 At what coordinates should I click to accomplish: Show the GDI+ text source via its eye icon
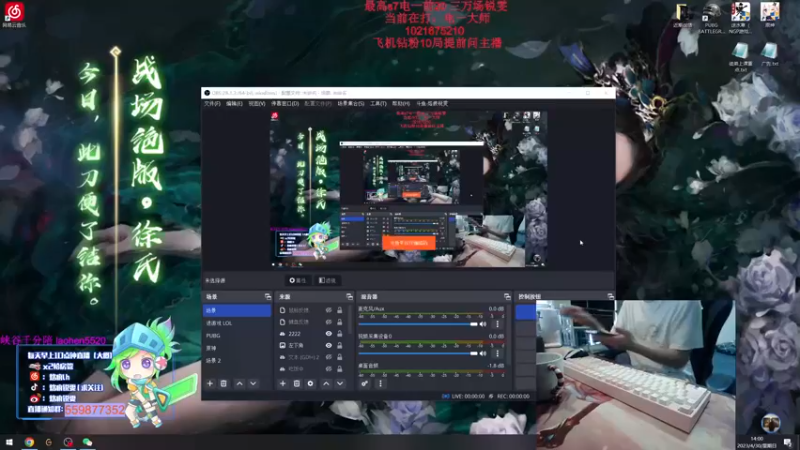coord(329,357)
